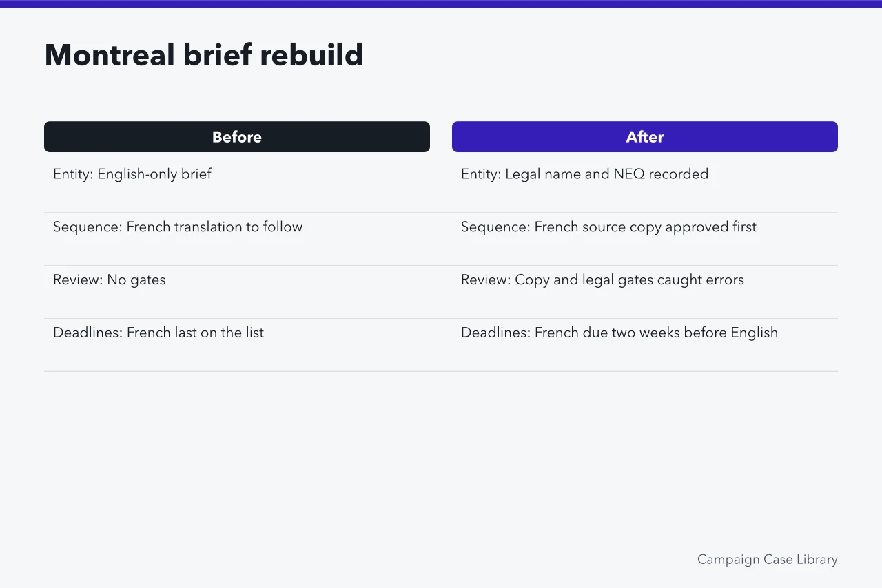Image resolution: width=882 pixels, height=588 pixels.
Task: Select the Before column header
Action: coord(237,137)
